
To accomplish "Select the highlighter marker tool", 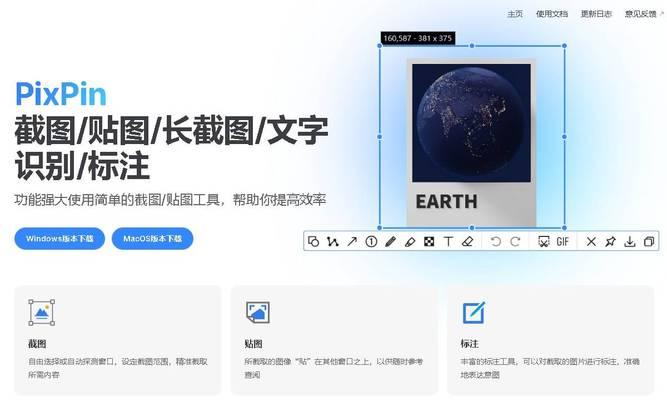I will coord(410,242).
